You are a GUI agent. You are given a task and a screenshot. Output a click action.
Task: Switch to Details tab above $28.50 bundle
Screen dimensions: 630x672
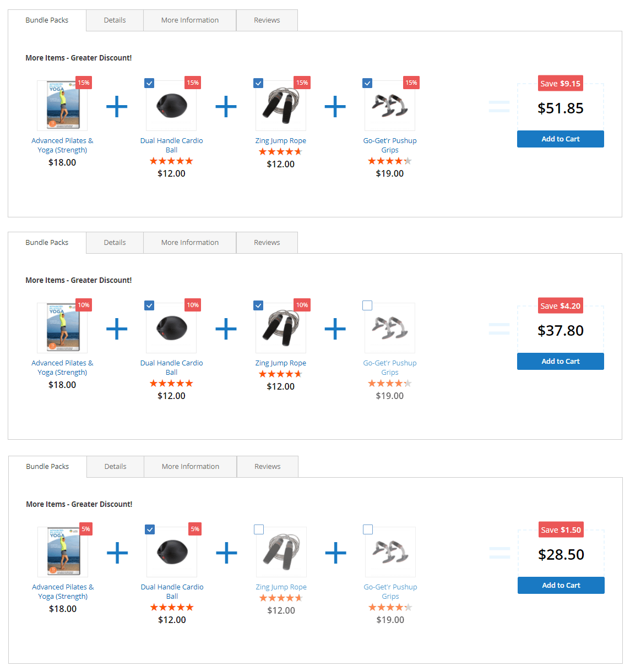[x=115, y=467]
